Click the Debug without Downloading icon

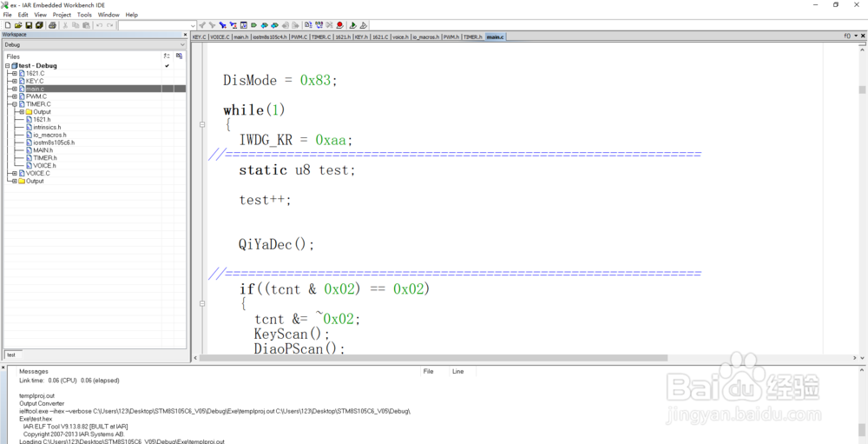363,25
